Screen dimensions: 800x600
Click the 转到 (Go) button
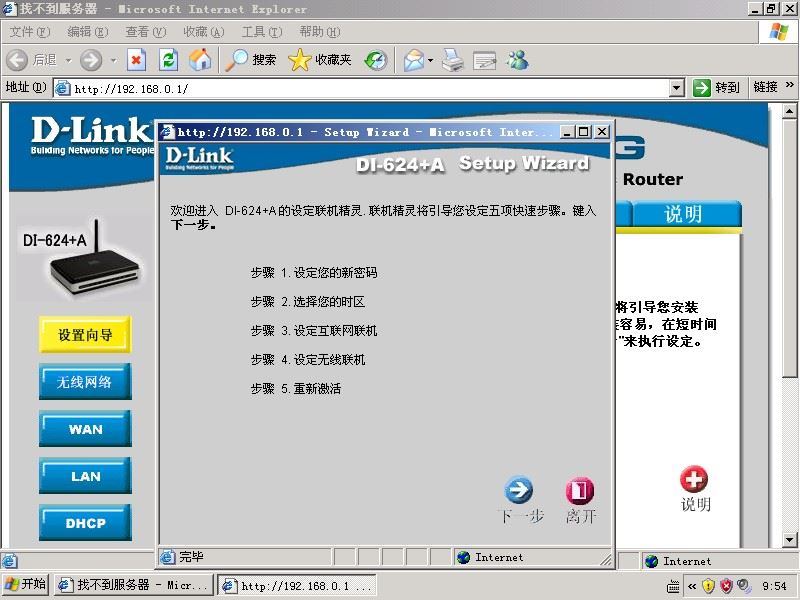point(716,88)
